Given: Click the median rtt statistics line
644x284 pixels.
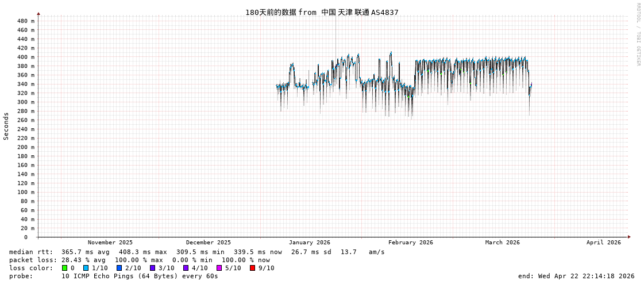Looking at the screenshot, I should 196,252.
